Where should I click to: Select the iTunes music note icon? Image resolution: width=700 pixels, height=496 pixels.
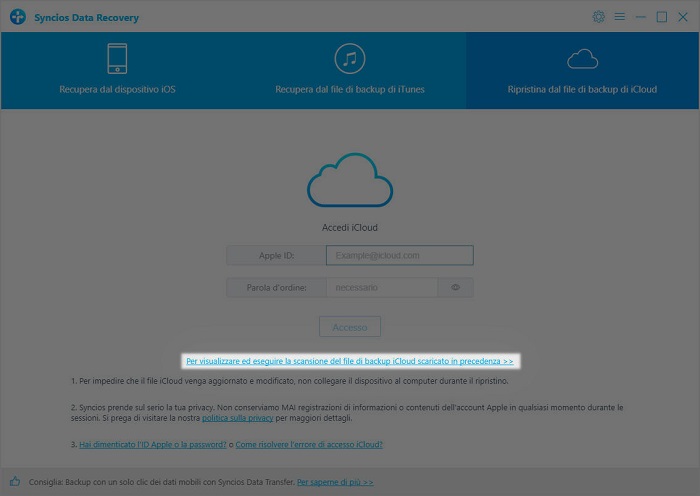click(350, 58)
